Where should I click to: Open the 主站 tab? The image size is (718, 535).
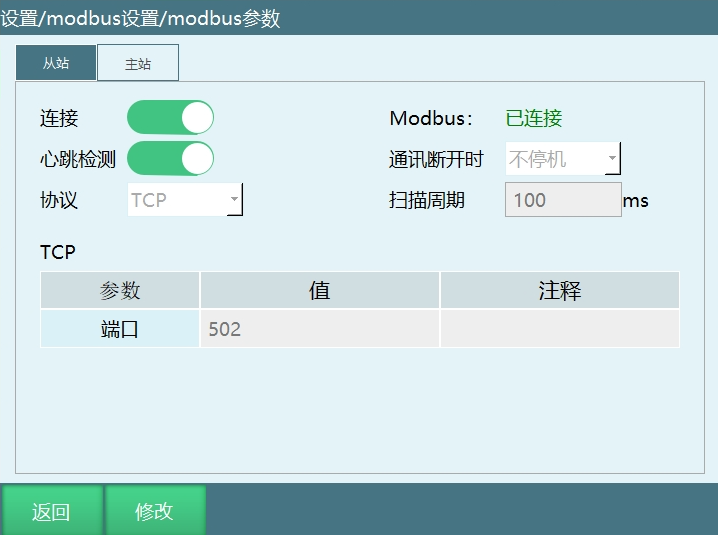pos(138,63)
